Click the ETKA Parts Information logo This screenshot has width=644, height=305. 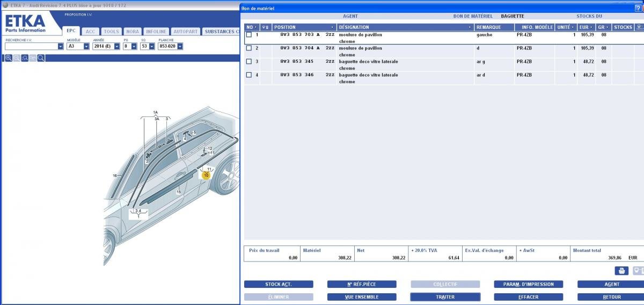pyautogui.click(x=25, y=24)
